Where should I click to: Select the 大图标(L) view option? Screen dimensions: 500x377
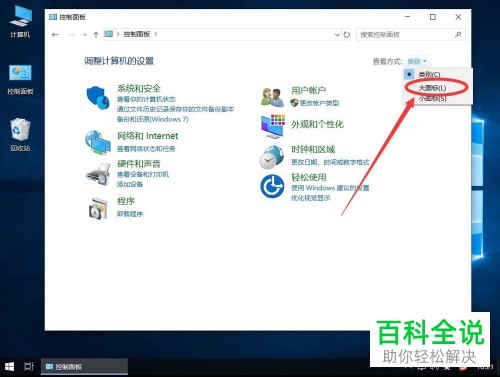click(x=432, y=88)
